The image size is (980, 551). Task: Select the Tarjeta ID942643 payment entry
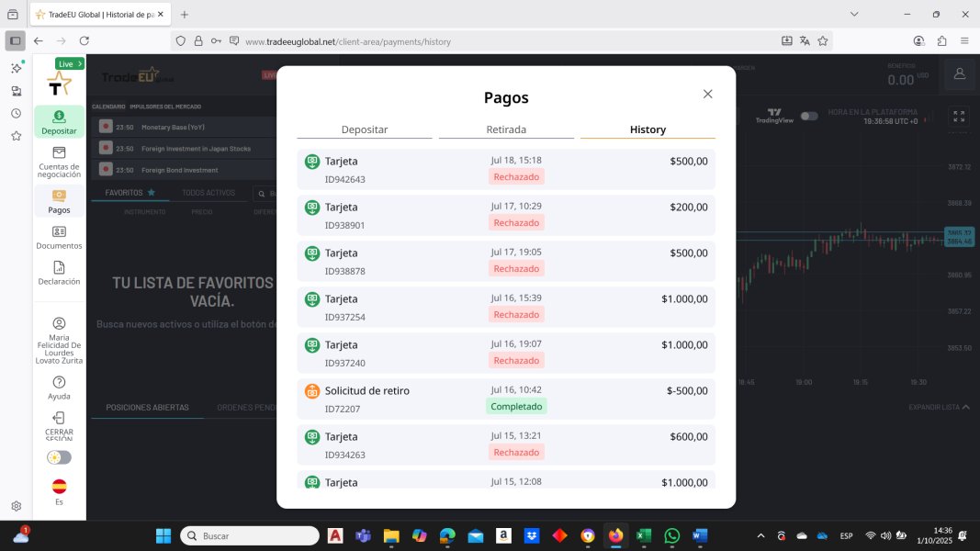point(506,170)
